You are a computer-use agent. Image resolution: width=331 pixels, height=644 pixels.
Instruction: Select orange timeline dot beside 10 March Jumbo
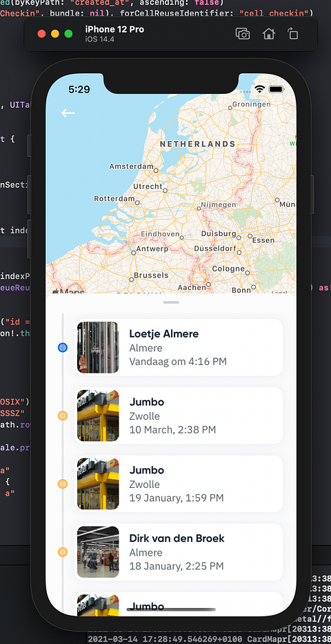pyautogui.click(x=62, y=416)
